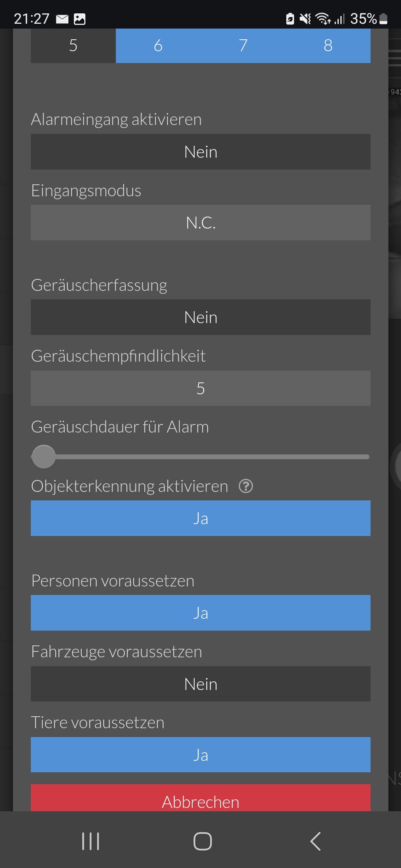Click the Geräuschdauer für Alarm slider handle
The height and width of the screenshot is (868, 401).
(x=43, y=457)
